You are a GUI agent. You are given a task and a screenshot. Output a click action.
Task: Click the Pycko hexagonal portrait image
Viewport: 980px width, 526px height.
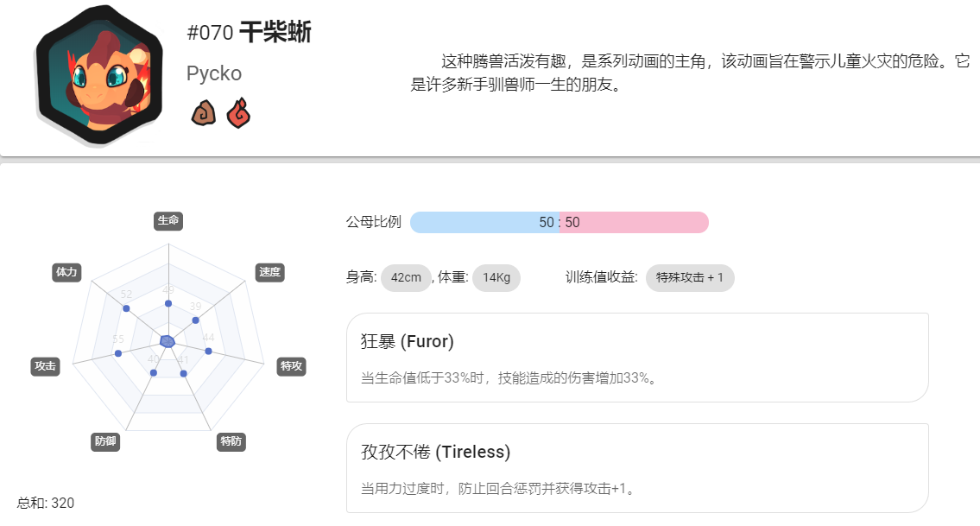click(x=99, y=75)
